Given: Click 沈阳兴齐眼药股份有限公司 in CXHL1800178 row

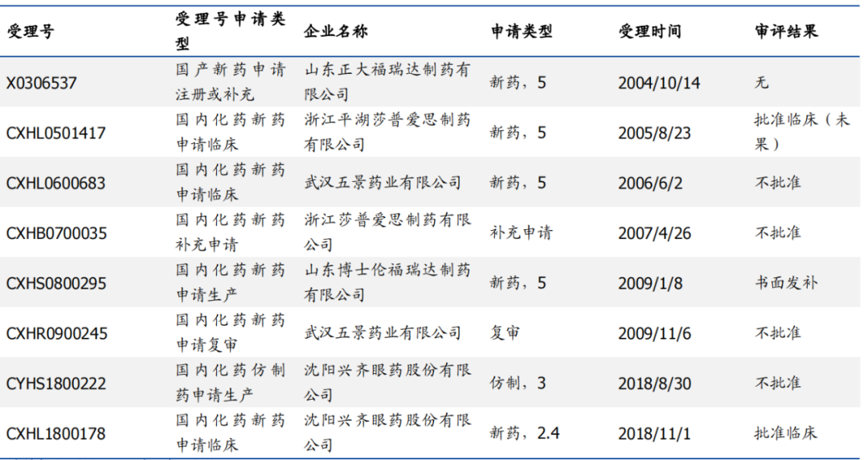Looking at the screenshot, I should [x=387, y=433].
